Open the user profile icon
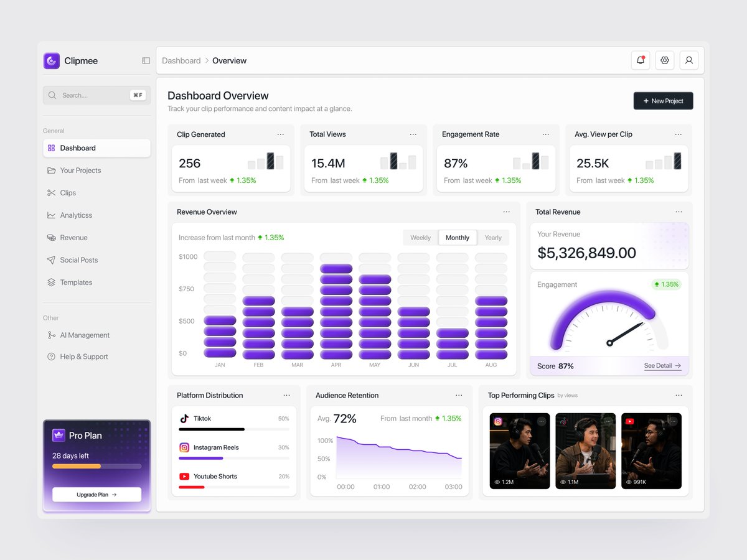This screenshot has height=560, width=747. click(x=689, y=60)
